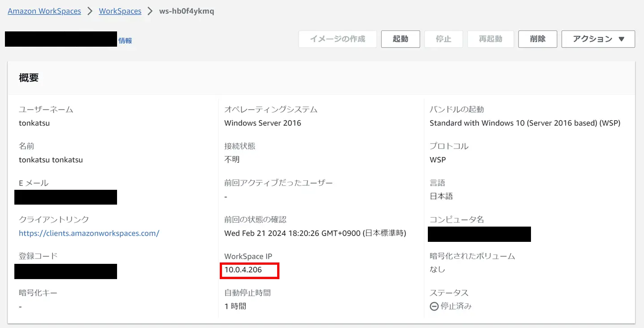Viewport: 644px width, 328px height.
Task: Click the Standard with Windows 10 bundle text
Action: pyautogui.click(x=525, y=123)
